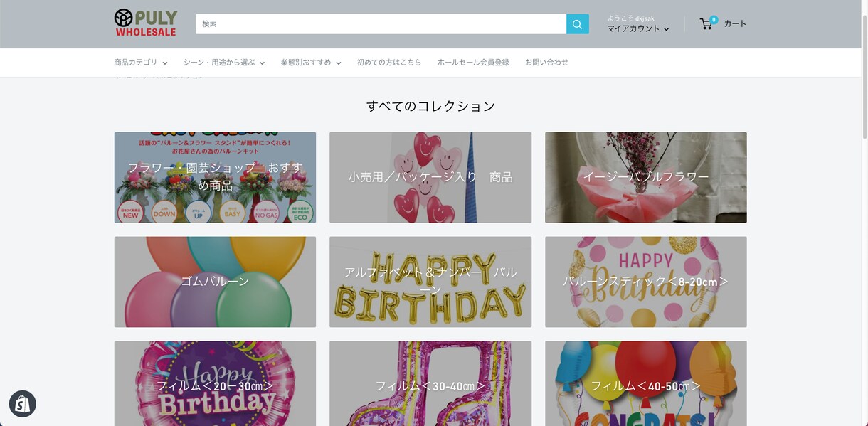Open ホールセール会員登録 page
Image resolution: width=868 pixels, height=426 pixels.
473,63
